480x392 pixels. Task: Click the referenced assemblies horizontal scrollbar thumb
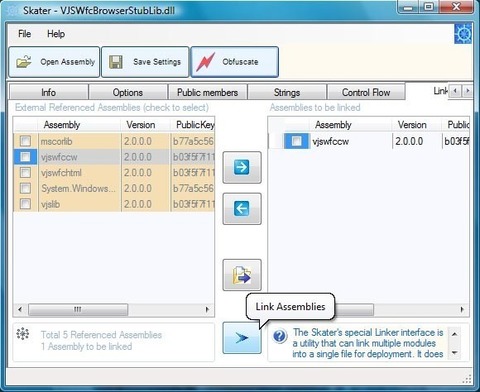(78, 310)
